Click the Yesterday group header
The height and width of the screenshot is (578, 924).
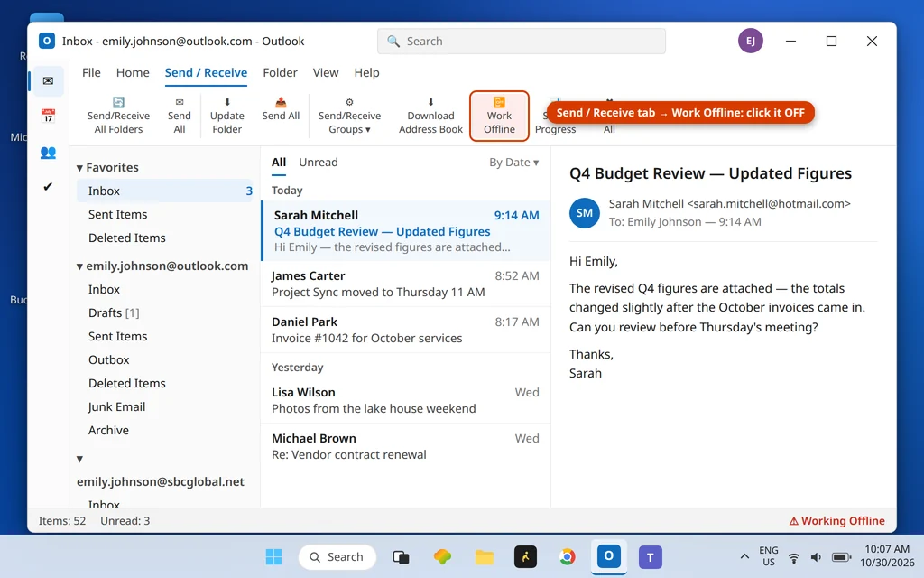pos(298,368)
